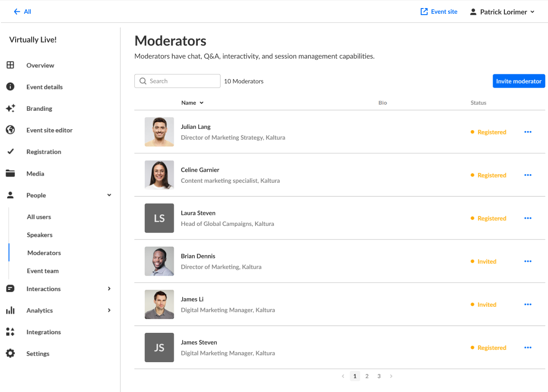Expand the Interactions submenu arrow
This screenshot has width=548, height=392.
[109, 289]
